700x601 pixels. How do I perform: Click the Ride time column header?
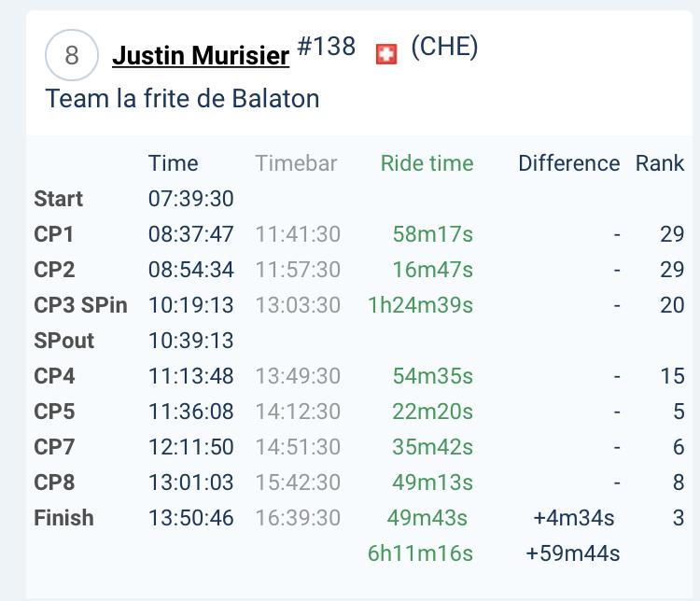tap(427, 163)
